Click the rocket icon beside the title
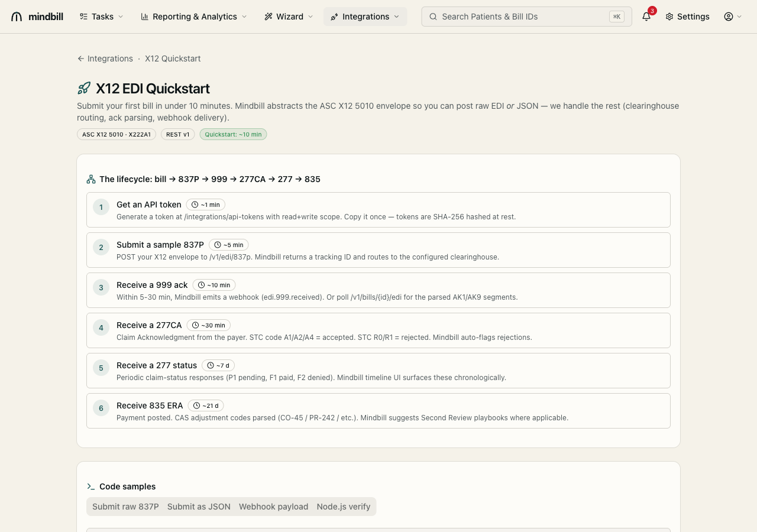Screen dimensions: 757x532 [x=84, y=89]
